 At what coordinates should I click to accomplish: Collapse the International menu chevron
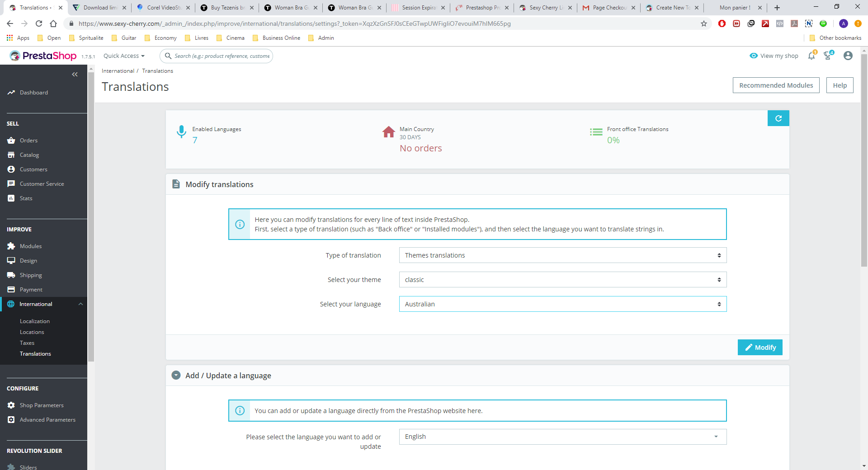80,304
